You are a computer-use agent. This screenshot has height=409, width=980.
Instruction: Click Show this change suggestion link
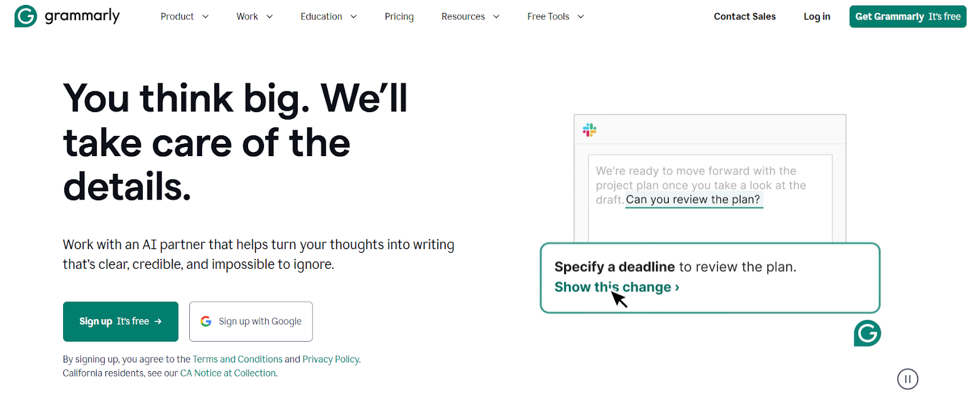[617, 287]
